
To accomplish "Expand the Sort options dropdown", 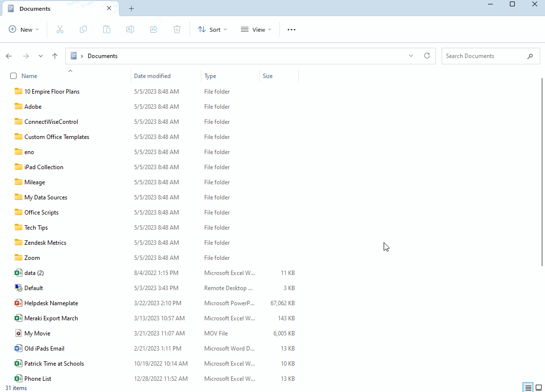I will pyautogui.click(x=213, y=30).
